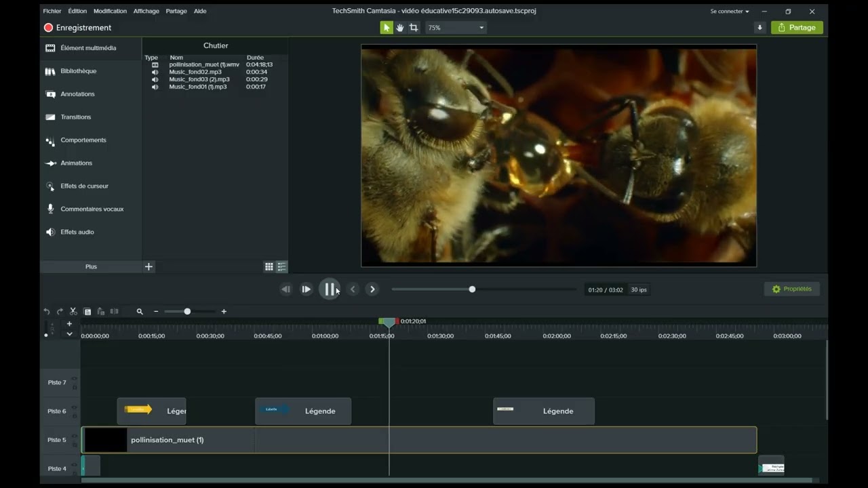Select the yellow arrow Légende clip

point(151,411)
